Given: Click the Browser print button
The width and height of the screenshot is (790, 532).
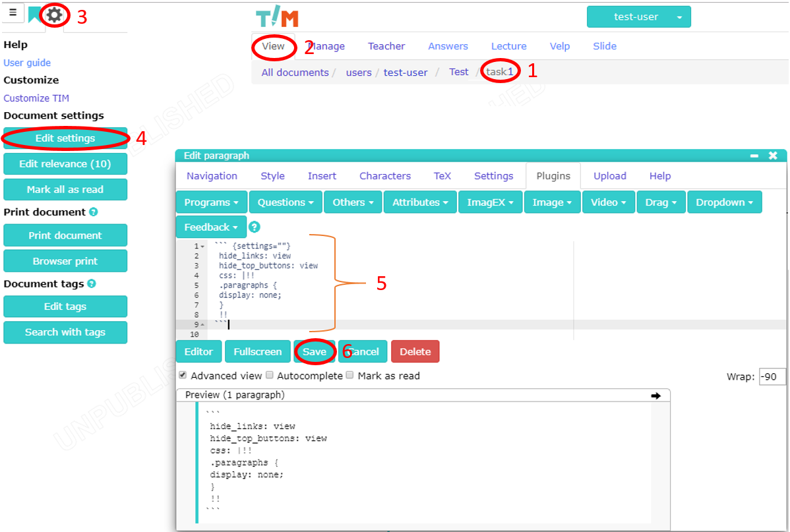Looking at the screenshot, I should 65,261.
